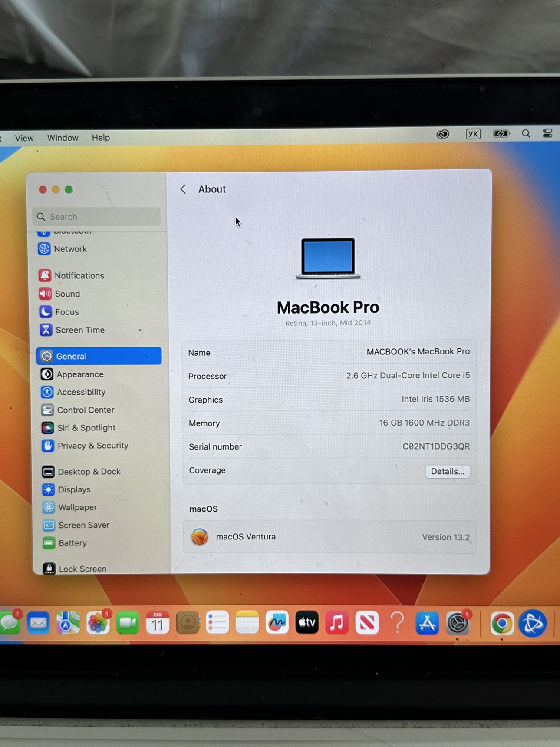
Task: Click memory value 16 GB 1600 MHz DDR3
Action: (424, 423)
